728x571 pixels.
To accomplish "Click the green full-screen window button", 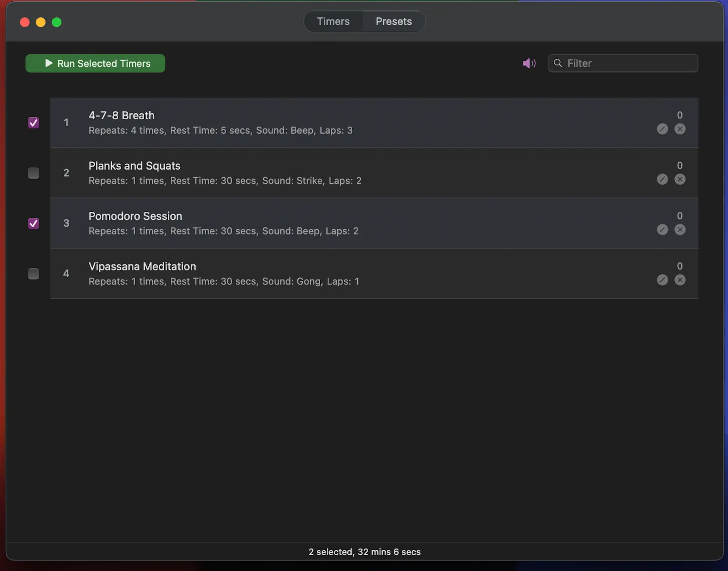I will pos(56,22).
